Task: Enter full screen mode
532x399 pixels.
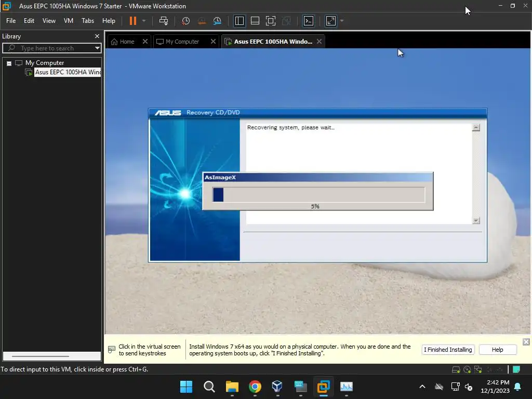Action: 270,21
